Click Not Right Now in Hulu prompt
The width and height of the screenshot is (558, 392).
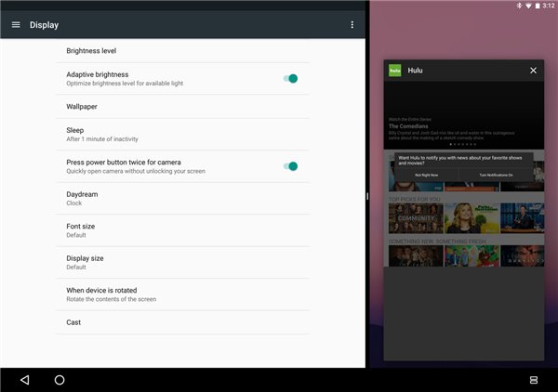(x=426, y=175)
